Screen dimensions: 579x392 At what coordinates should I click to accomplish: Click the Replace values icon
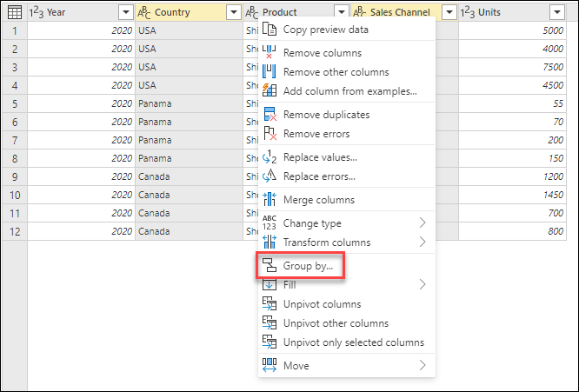click(270, 157)
